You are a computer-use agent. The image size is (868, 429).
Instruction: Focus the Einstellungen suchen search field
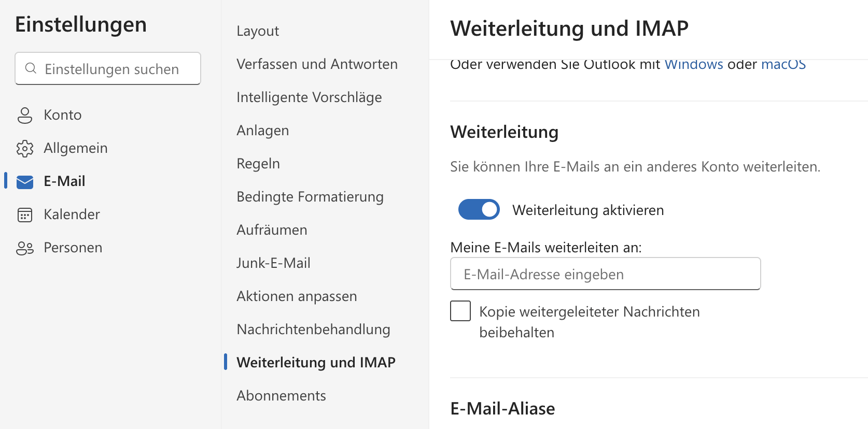coord(108,68)
